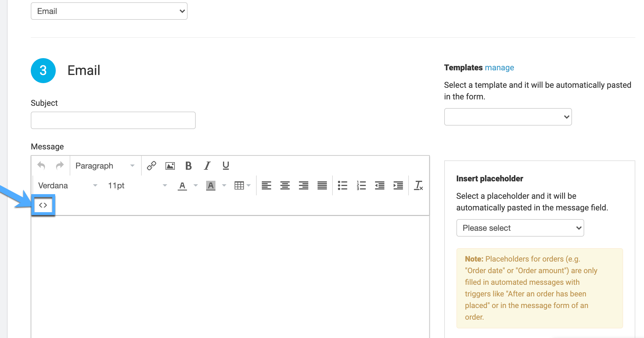Align text left
644x338 pixels.
point(266,185)
